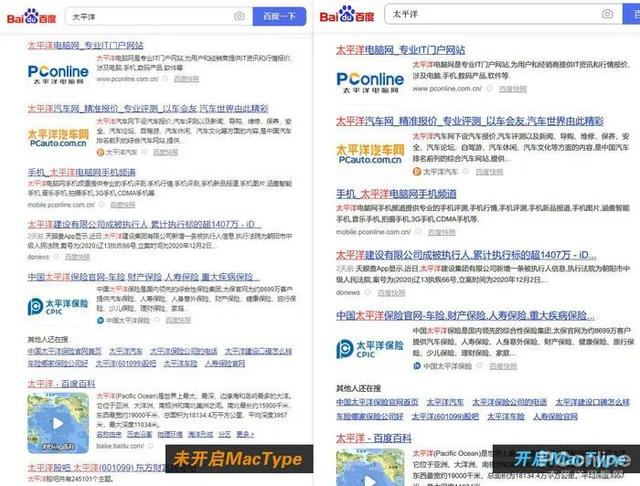Open 太平洋电脑网_专业IT门户网站 result on left page
Screen dimensions: 640x486
pos(85,45)
